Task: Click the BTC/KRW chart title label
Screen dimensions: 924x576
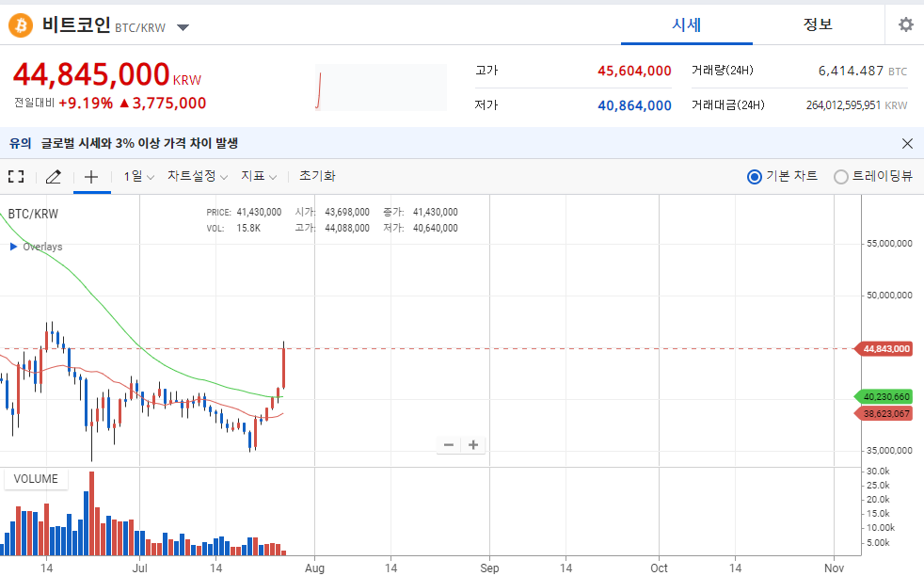Action: point(33,214)
